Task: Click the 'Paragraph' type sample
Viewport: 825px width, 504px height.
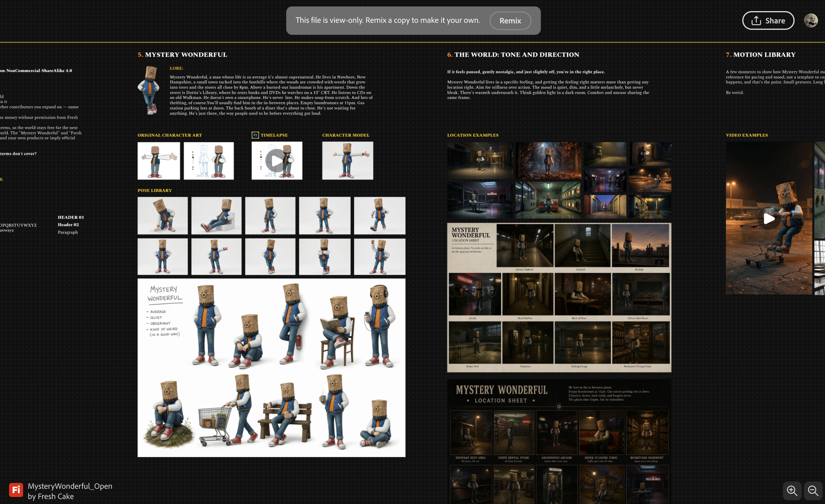Action: [68, 232]
